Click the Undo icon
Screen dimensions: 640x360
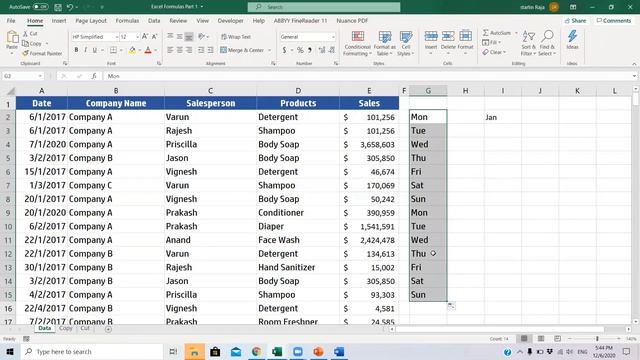pos(70,7)
